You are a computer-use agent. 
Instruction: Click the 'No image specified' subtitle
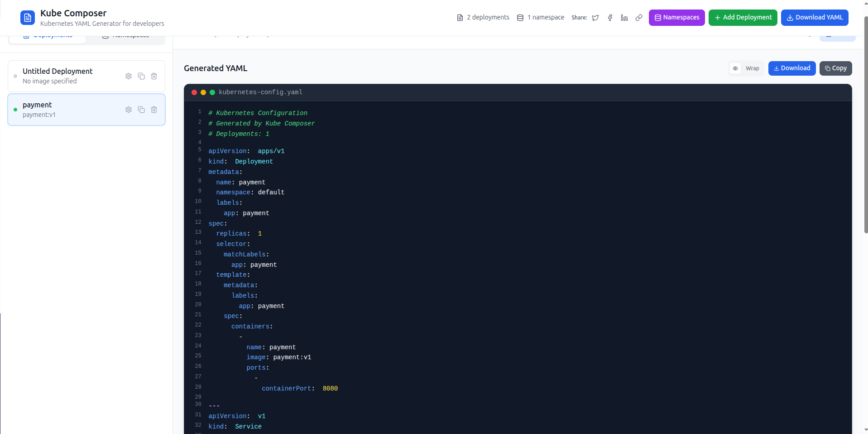tap(50, 81)
